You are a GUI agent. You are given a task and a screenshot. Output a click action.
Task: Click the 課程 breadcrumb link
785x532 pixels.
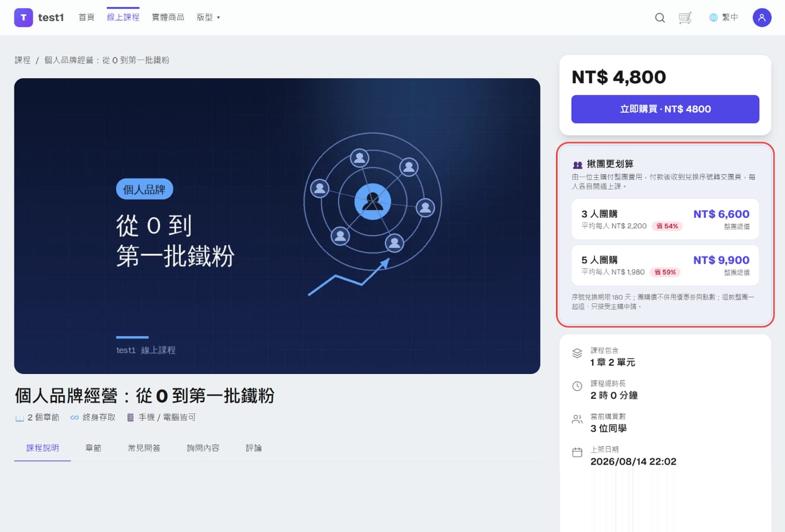(x=23, y=61)
